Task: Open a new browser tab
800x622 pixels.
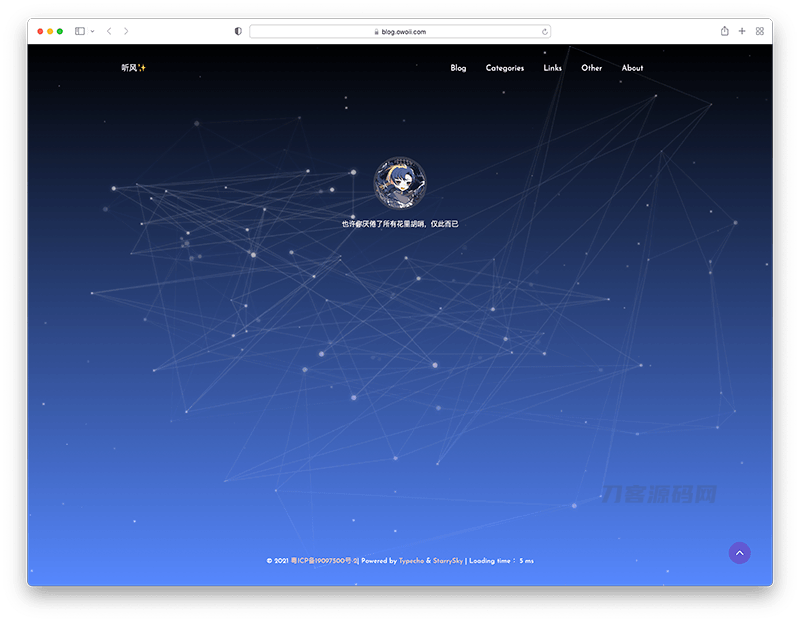Action: pos(742,31)
